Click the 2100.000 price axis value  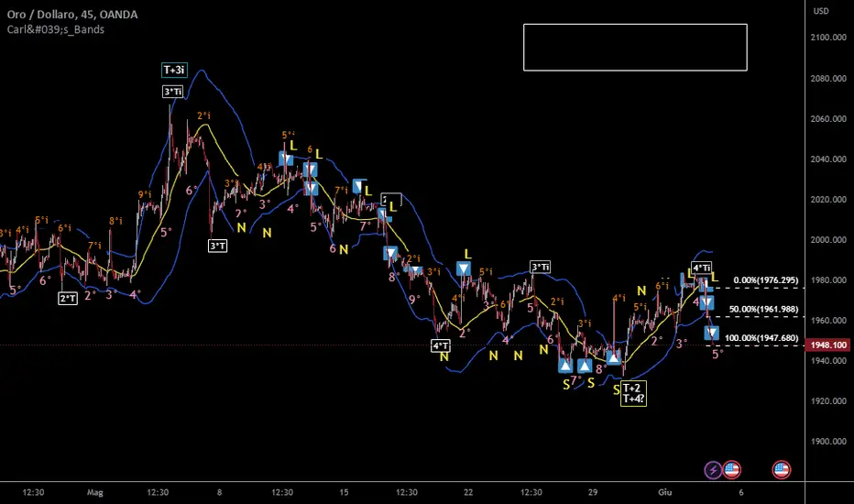tap(828, 38)
